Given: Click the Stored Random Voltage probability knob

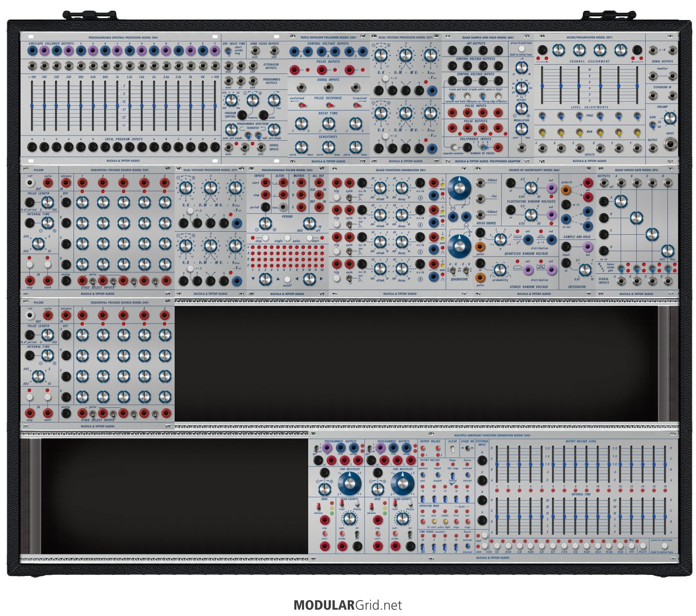Looking at the screenshot, I should coord(499,269).
